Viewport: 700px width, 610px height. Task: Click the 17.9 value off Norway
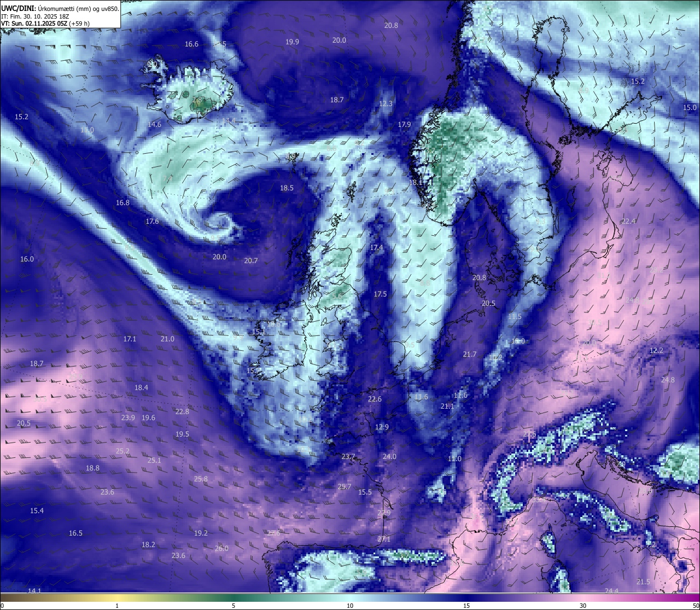coord(404,125)
